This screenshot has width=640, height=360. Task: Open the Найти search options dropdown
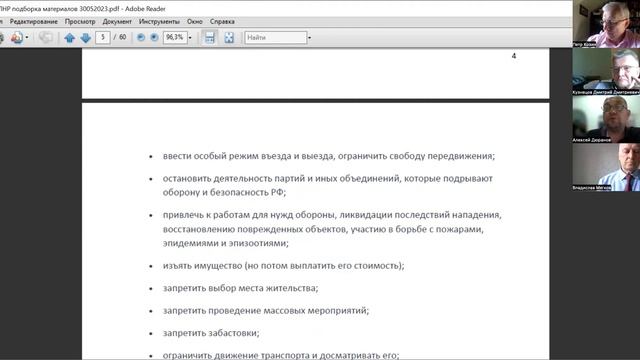(x=309, y=38)
